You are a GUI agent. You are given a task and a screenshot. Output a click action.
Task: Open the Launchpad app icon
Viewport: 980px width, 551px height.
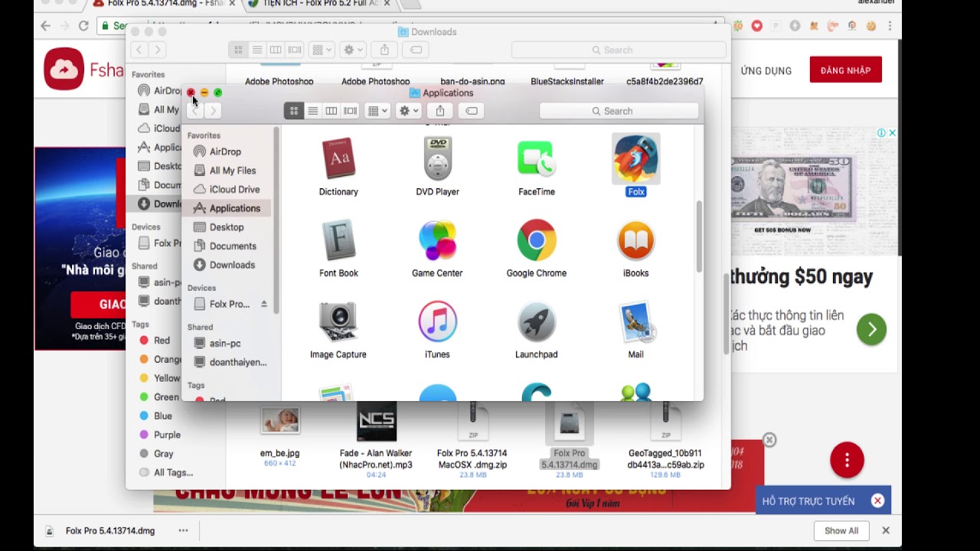click(x=536, y=322)
